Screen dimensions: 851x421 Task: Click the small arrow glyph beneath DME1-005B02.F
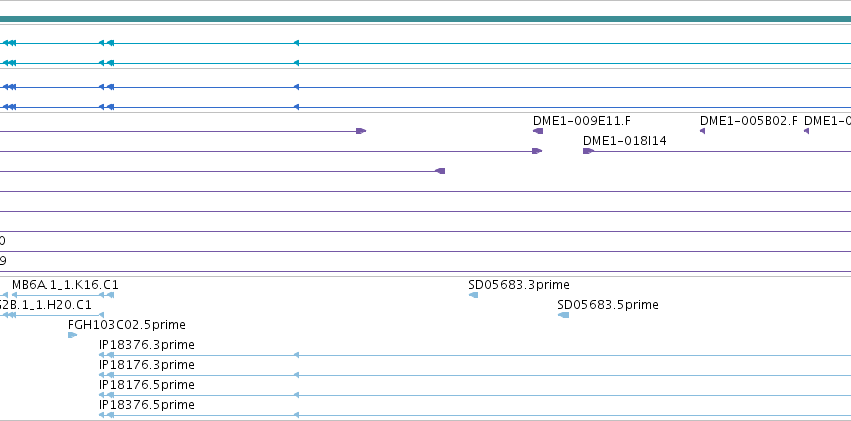tap(702, 131)
